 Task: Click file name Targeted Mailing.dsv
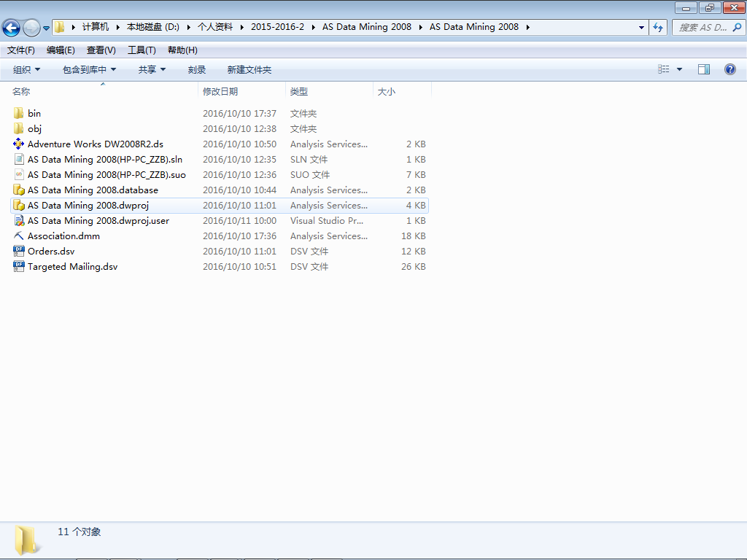pyautogui.click(x=72, y=266)
